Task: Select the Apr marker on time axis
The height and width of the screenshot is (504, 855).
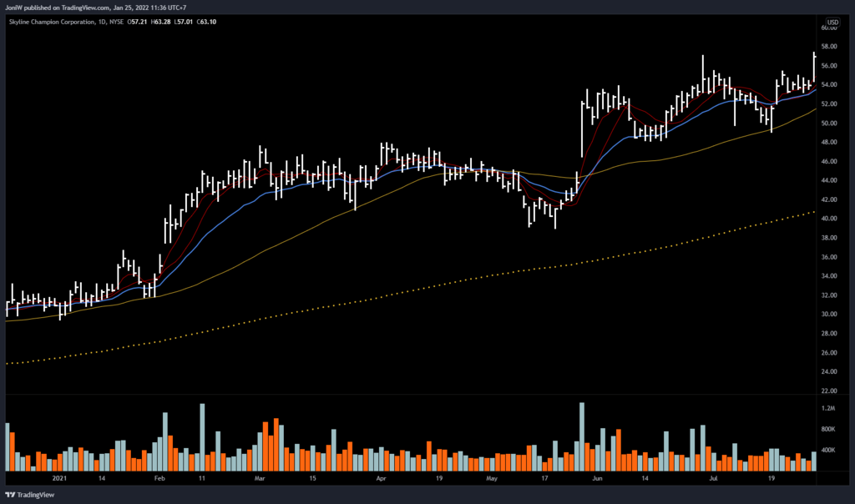Action: [382, 479]
